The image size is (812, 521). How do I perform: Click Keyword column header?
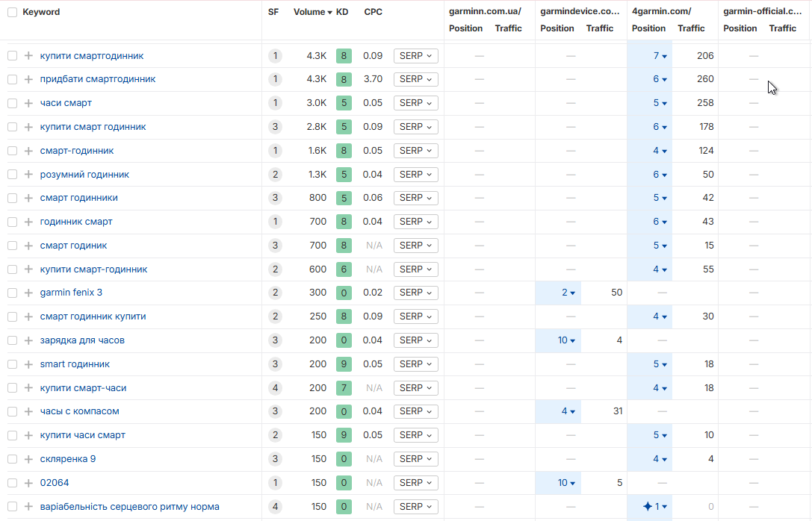pyautogui.click(x=41, y=12)
